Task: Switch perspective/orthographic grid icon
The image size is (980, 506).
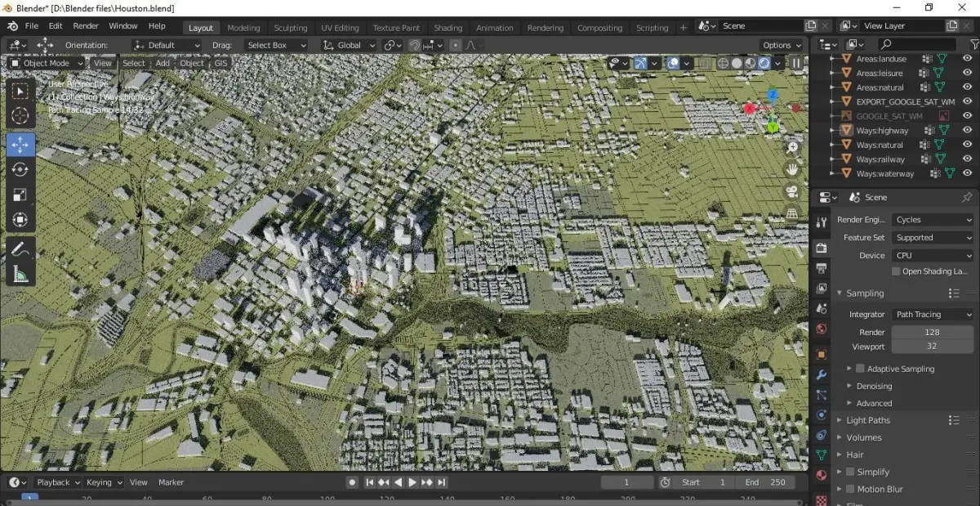Action: (792, 213)
